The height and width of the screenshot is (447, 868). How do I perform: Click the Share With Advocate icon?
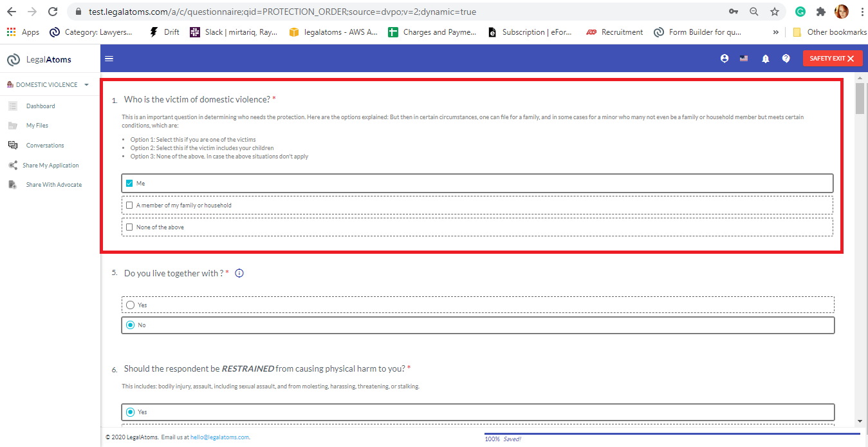[13, 185]
